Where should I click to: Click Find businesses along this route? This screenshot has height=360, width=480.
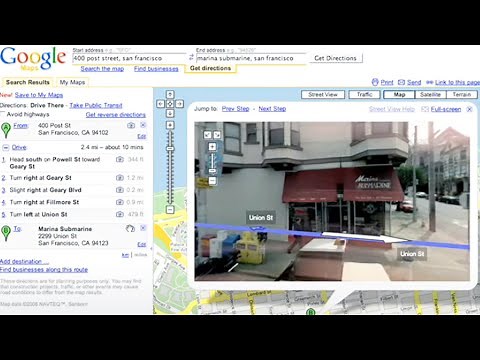click(x=44, y=270)
